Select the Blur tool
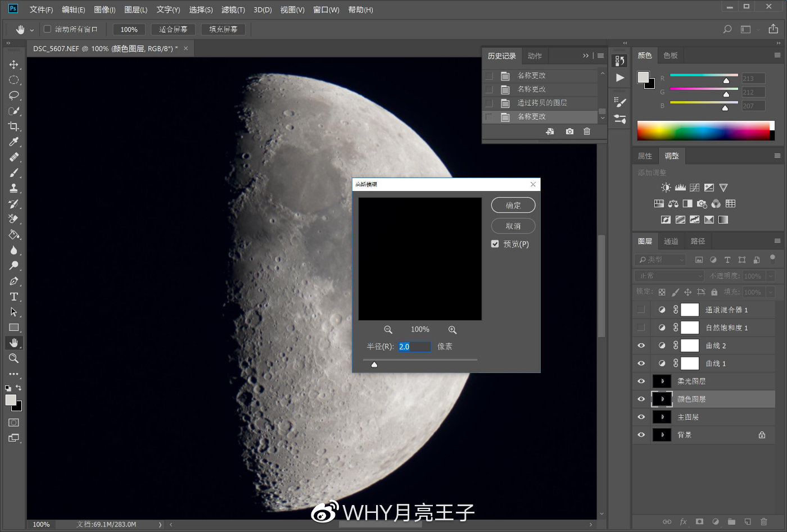 coord(13,250)
